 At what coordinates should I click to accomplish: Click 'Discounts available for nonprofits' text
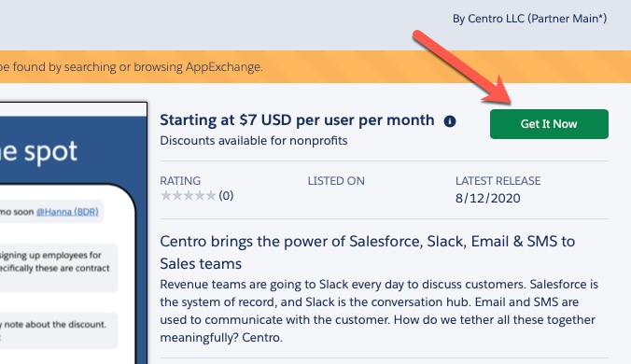coord(254,141)
